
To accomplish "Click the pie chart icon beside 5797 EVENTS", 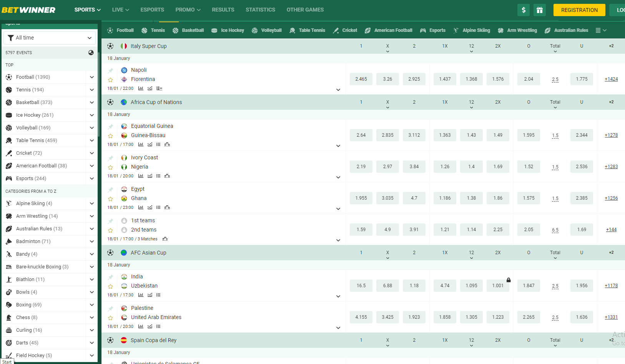I will pyautogui.click(x=91, y=53).
